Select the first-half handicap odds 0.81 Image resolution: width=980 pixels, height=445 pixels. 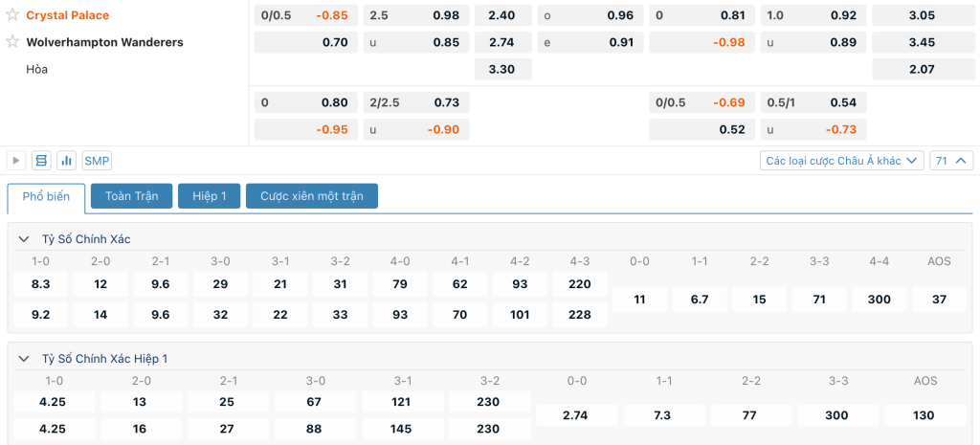(702, 15)
